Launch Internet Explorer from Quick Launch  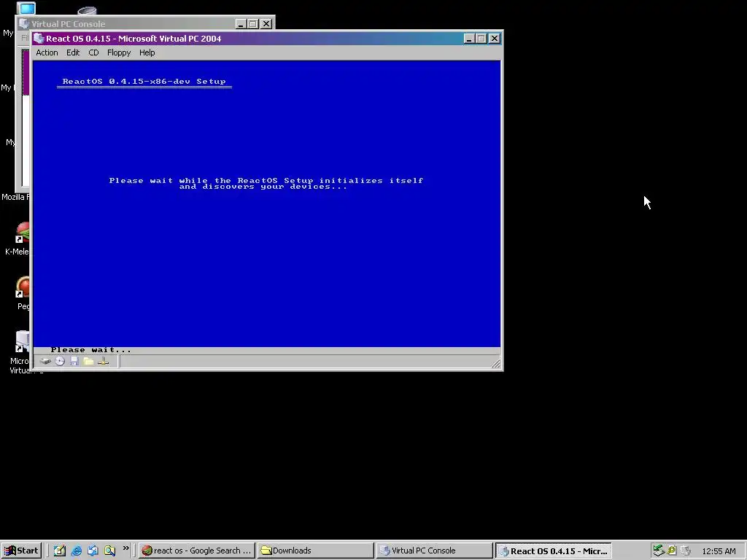point(76,551)
